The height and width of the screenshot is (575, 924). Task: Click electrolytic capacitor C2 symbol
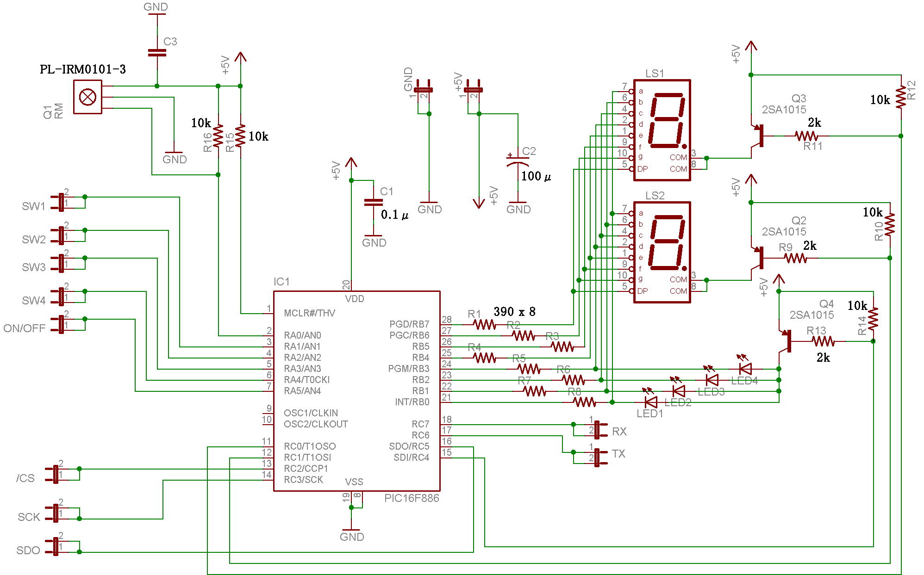point(518,161)
